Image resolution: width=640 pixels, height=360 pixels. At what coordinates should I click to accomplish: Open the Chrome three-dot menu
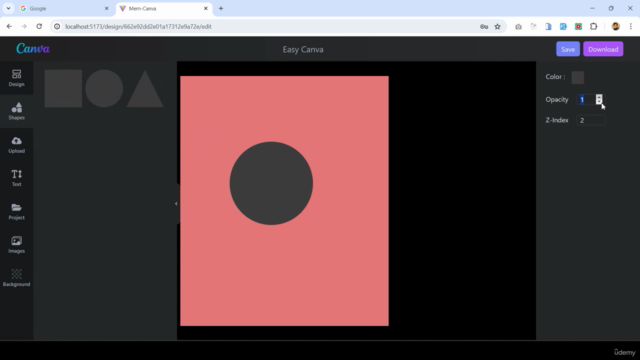[x=631, y=27]
